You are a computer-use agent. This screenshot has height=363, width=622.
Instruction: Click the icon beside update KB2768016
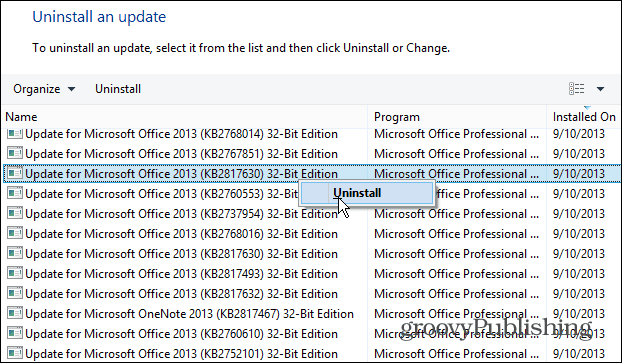[15, 233]
